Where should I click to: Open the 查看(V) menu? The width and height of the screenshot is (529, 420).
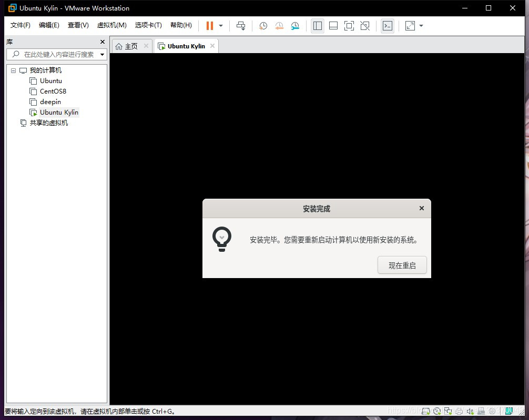pyautogui.click(x=78, y=25)
